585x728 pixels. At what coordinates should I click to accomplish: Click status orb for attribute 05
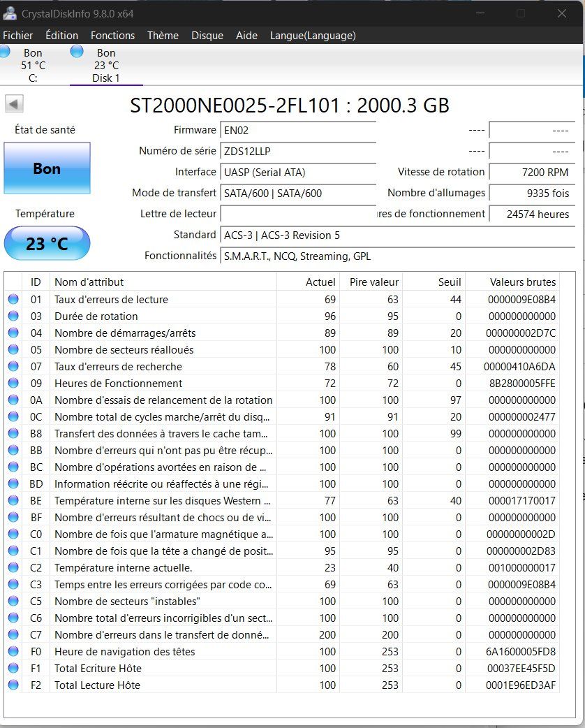[13, 349]
